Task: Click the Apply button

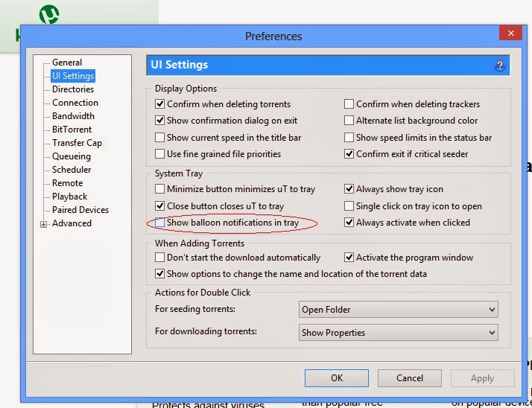Action: [x=483, y=378]
